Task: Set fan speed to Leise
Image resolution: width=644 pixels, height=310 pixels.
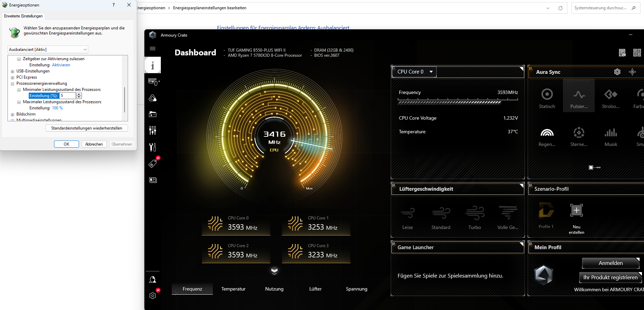Action: point(408,218)
